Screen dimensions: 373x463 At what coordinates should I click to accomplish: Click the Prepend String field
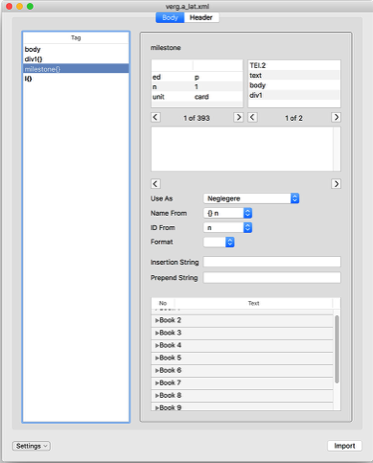tap(272, 278)
